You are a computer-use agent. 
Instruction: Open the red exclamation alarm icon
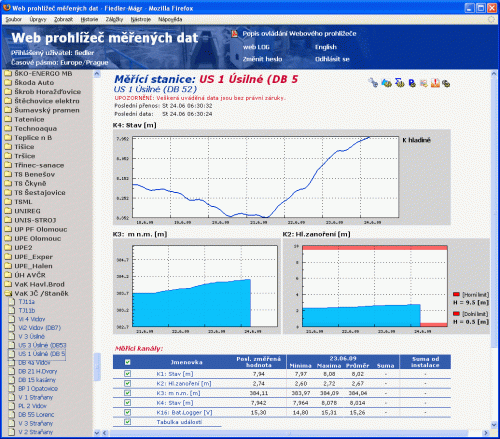click(x=435, y=83)
